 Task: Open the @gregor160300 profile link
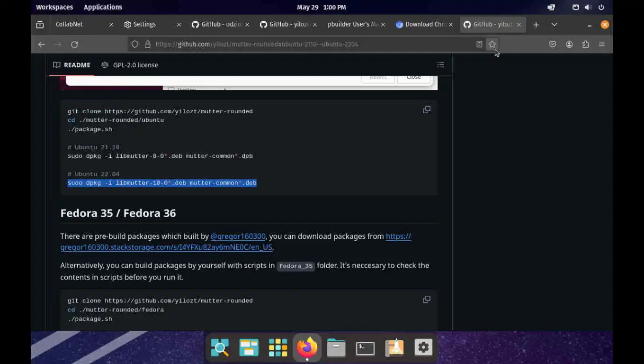238,236
